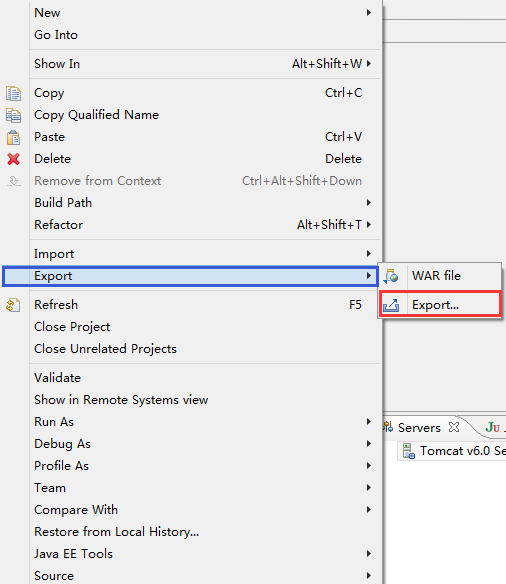Click the Export... arrow icon in submenu

click(391, 305)
